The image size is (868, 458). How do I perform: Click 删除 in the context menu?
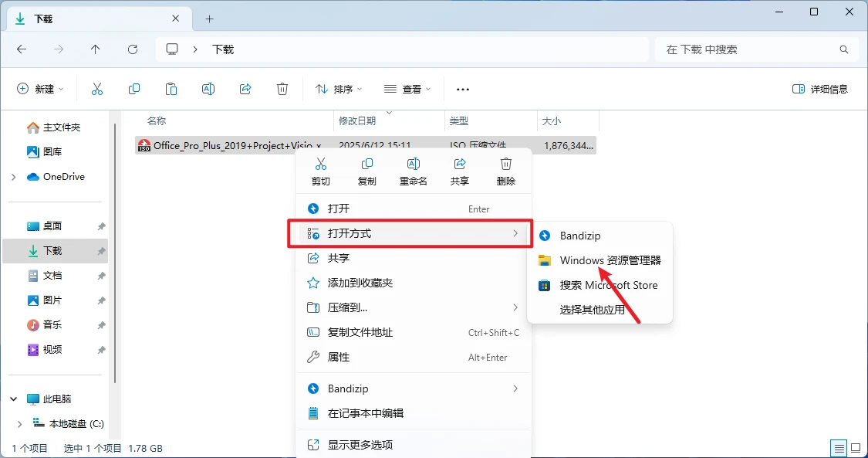coord(506,171)
